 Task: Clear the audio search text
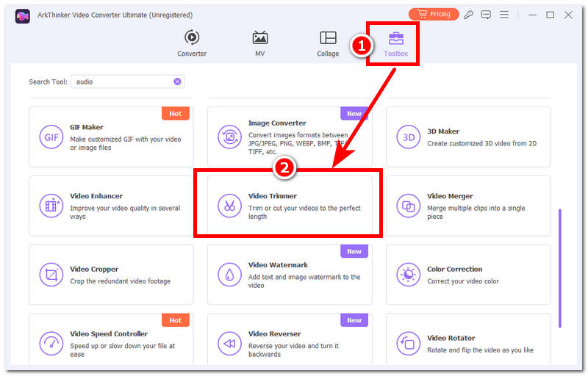[x=177, y=82]
